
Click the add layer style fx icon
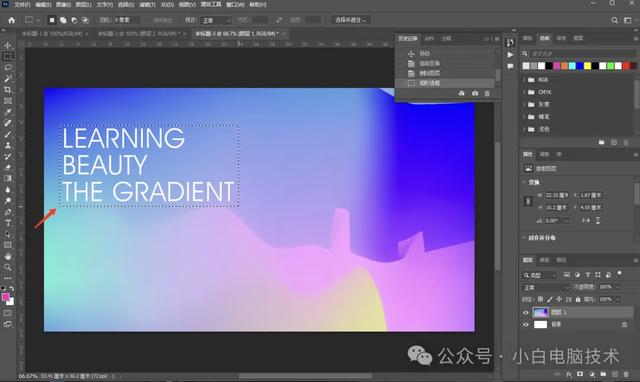tap(569, 374)
